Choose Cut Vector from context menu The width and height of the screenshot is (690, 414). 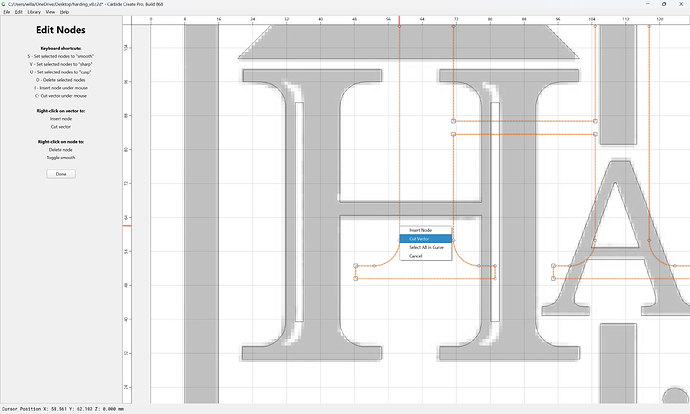coord(426,239)
